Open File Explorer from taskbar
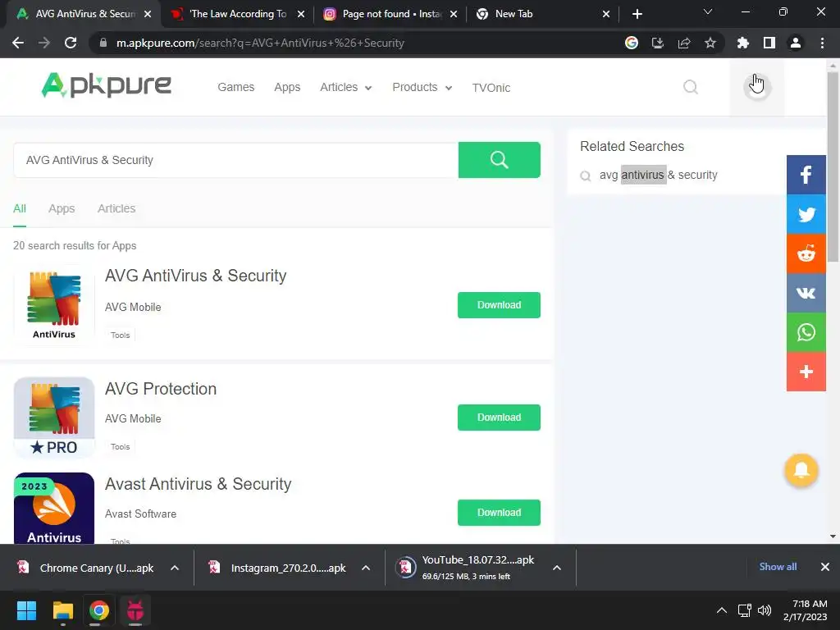This screenshot has height=630, width=840. (x=62, y=610)
